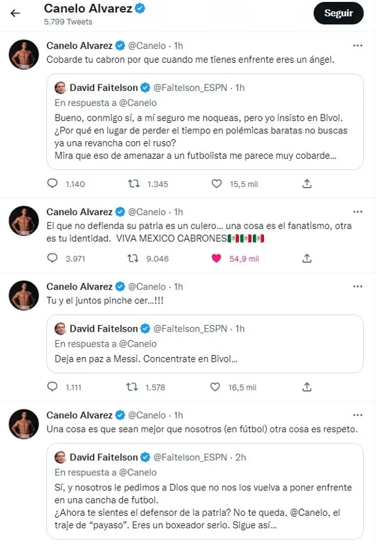The image size is (392, 544).
Task: Click the Mexican flag emoji in the VIVA MEXICO tweet
Action: [x=244, y=239]
